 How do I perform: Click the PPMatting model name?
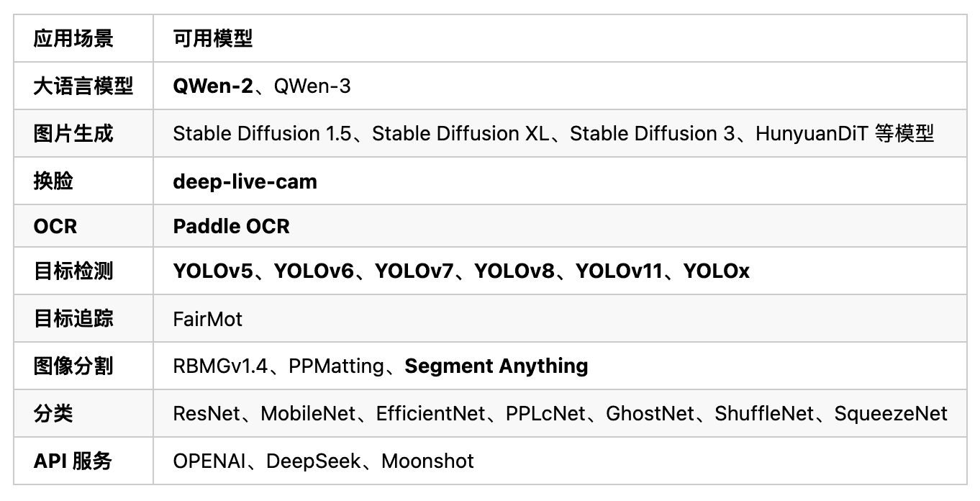[336, 366]
